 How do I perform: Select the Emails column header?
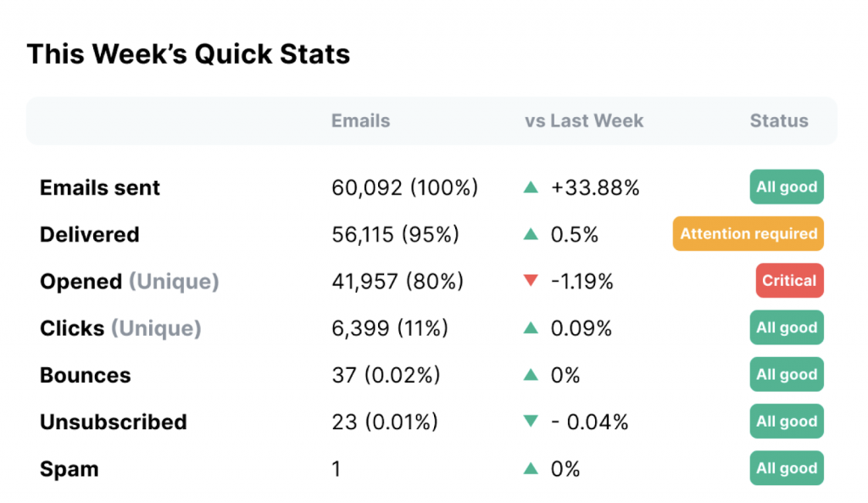click(360, 120)
